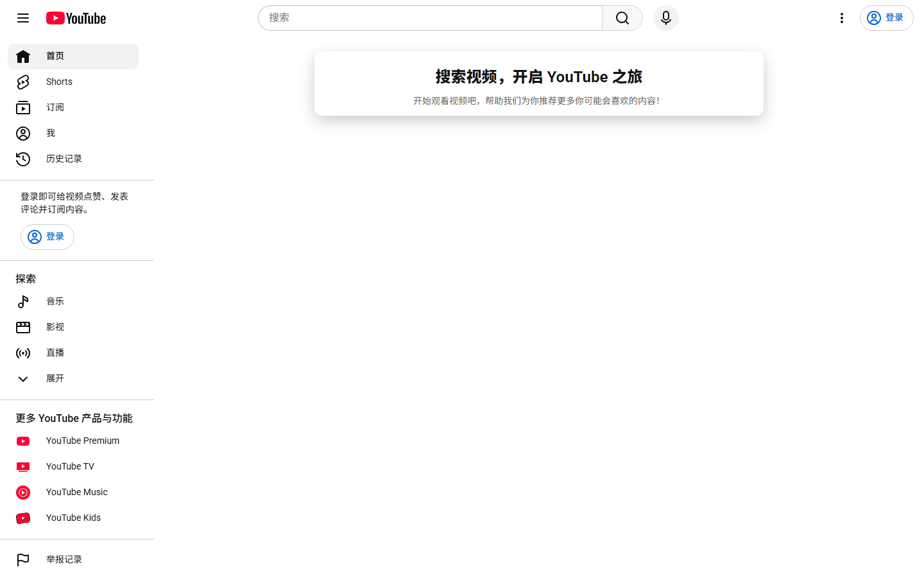The image size is (924, 578).
Task: Open the 直播 link
Action: (x=55, y=353)
